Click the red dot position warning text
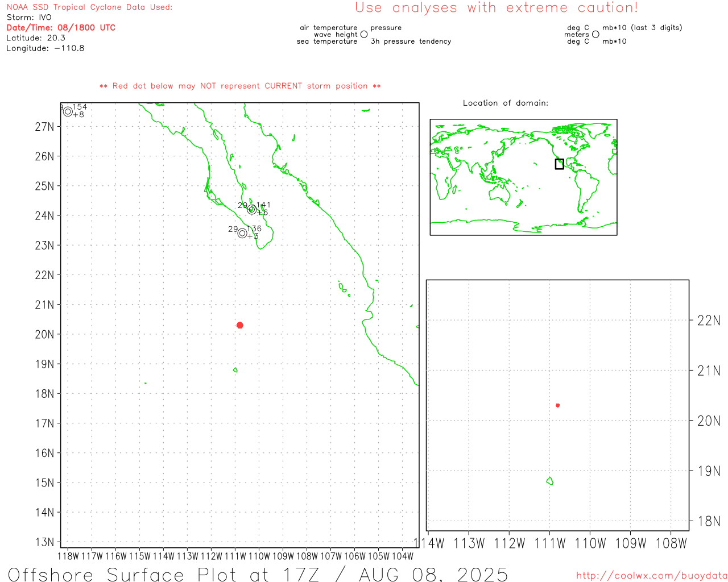 click(x=240, y=86)
